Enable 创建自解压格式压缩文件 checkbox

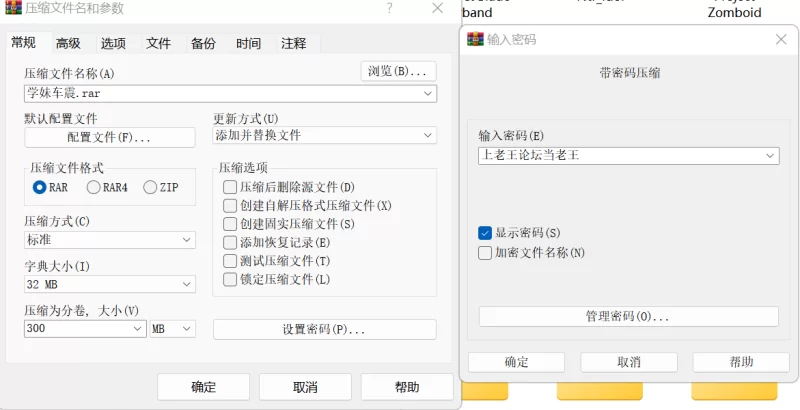(230, 206)
